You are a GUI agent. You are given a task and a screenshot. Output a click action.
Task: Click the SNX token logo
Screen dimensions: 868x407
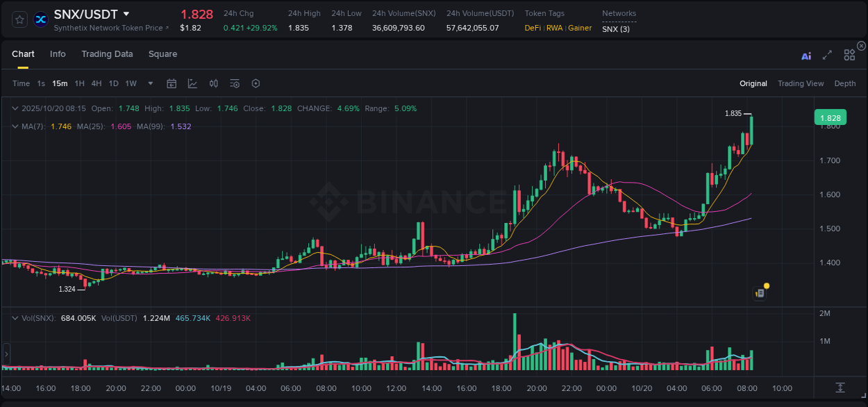pyautogui.click(x=40, y=19)
